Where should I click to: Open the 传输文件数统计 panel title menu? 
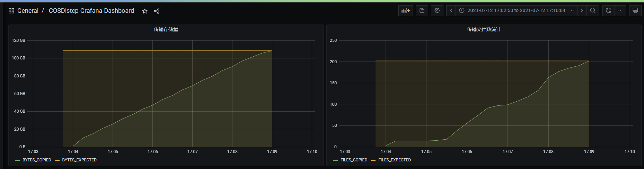(484, 29)
